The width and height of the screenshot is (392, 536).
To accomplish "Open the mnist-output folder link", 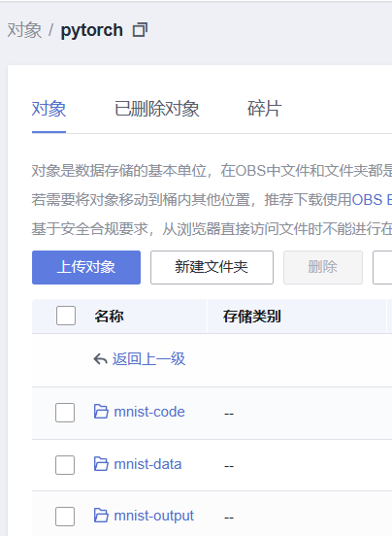I will coord(153,516).
